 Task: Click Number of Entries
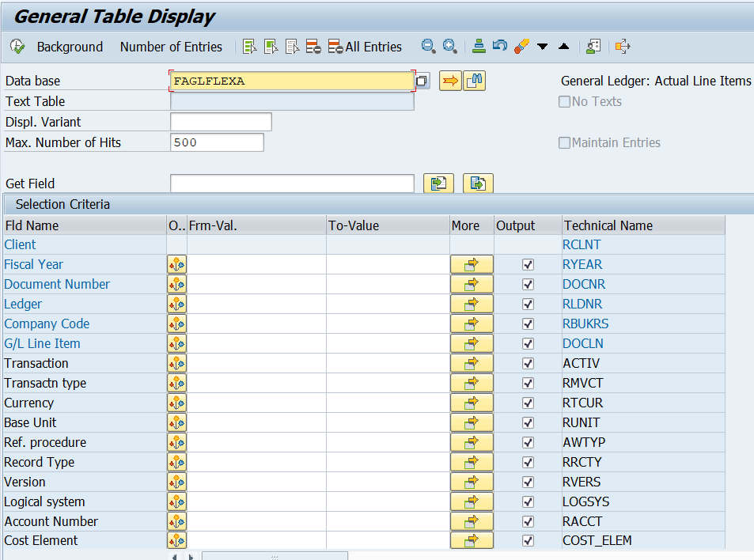[171, 47]
